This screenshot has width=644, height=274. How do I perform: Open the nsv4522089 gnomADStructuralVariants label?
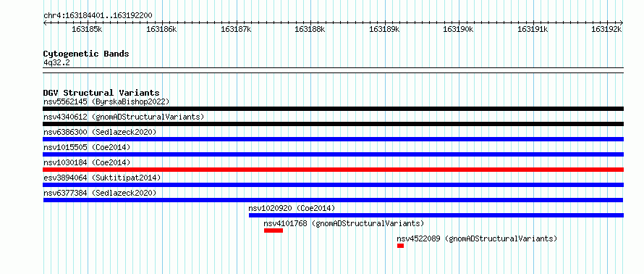click(x=477, y=238)
